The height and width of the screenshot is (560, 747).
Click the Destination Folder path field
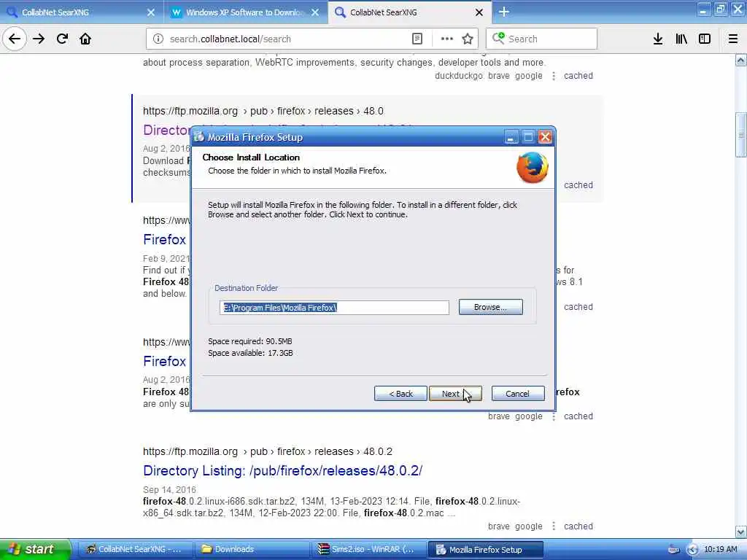point(334,308)
